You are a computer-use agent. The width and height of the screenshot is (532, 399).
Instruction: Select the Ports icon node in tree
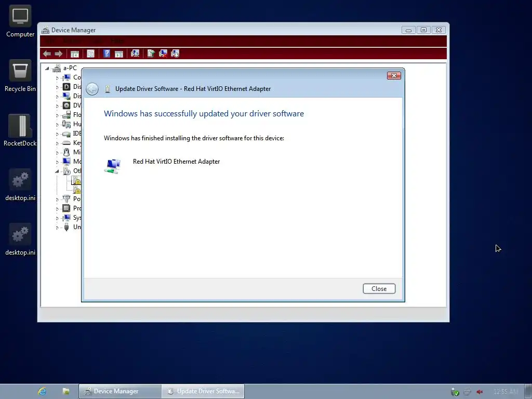(x=66, y=199)
